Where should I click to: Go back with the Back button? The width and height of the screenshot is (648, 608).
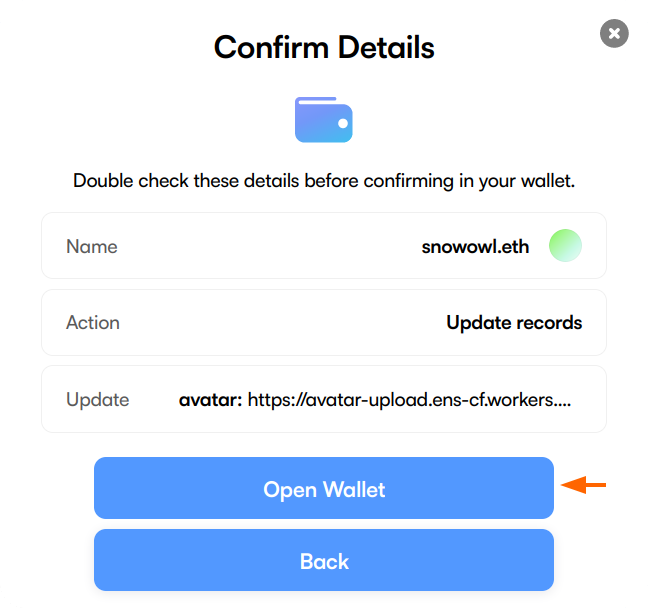(324, 561)
